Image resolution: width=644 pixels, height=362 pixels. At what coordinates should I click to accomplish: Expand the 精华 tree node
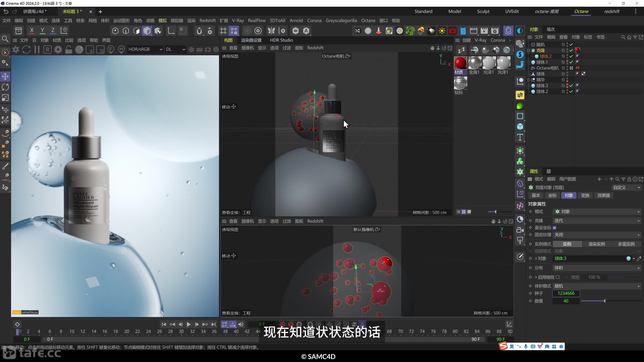click(x=529, y=80)
